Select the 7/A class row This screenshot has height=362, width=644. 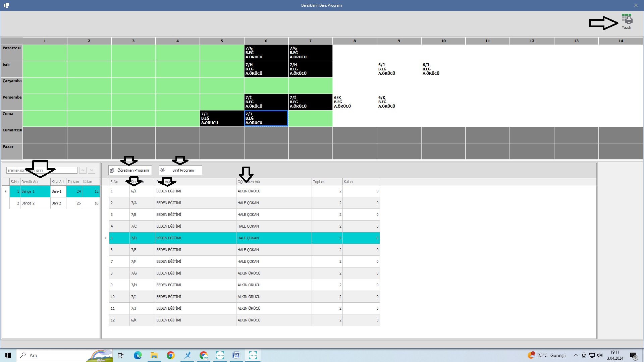[245, 203]
